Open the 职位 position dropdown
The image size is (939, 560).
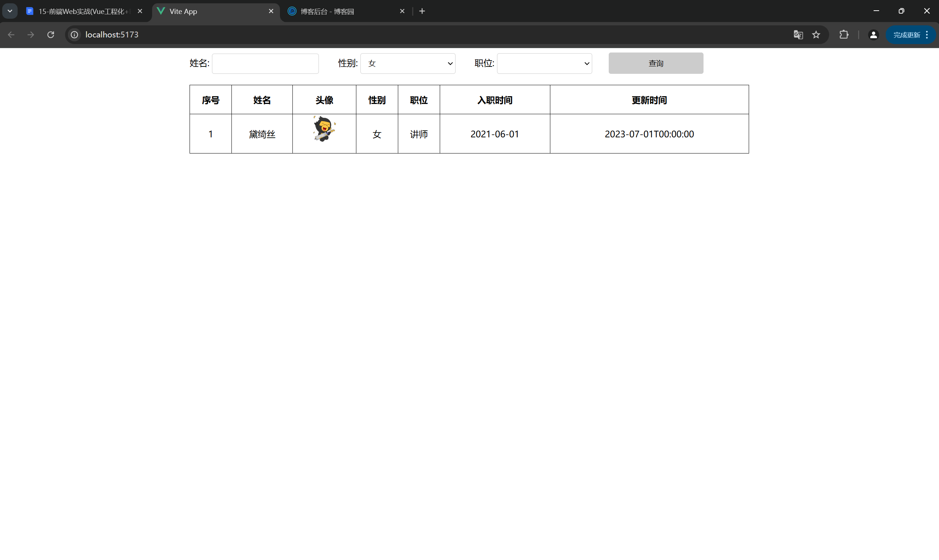[544, 64]
